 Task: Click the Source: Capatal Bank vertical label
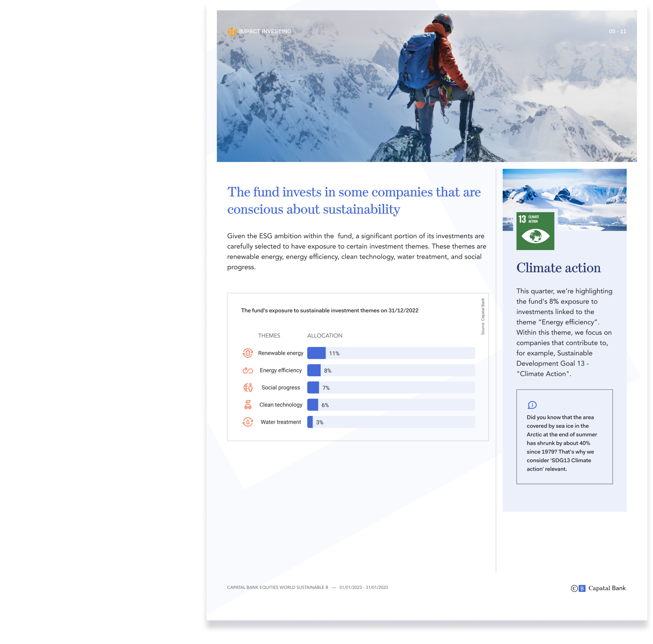[x=483, y=316]
